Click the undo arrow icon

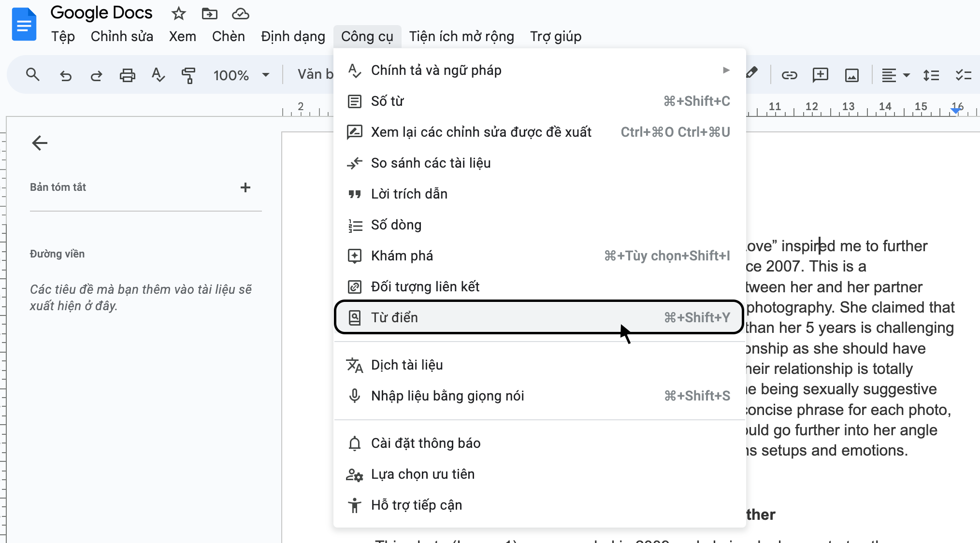point(65,75)
